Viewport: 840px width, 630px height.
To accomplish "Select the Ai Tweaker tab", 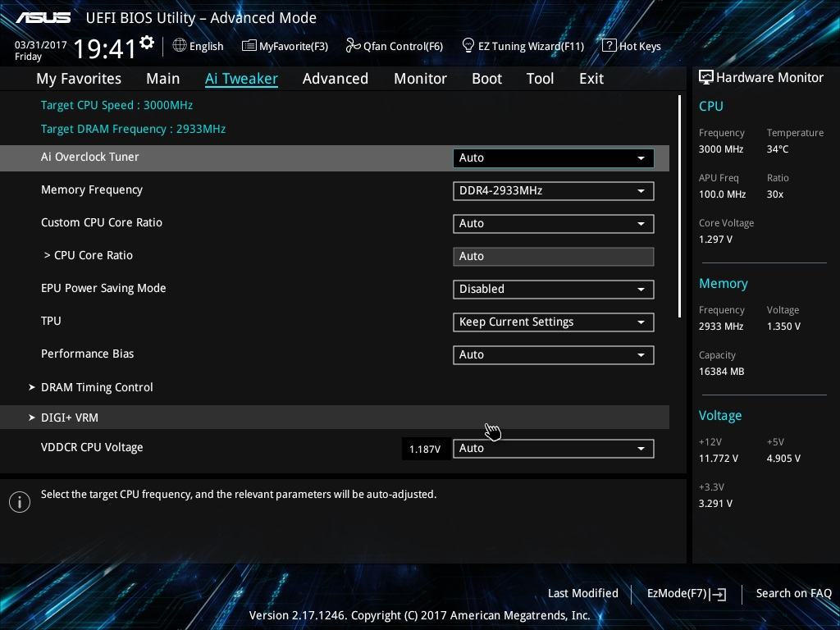I will [241, 79].
